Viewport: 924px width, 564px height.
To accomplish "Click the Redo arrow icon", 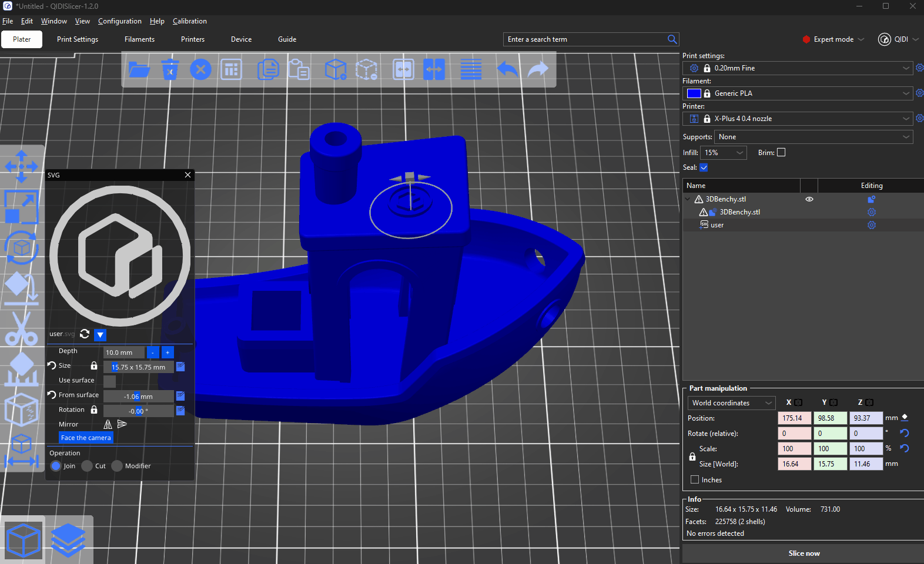I will point(538,69).
